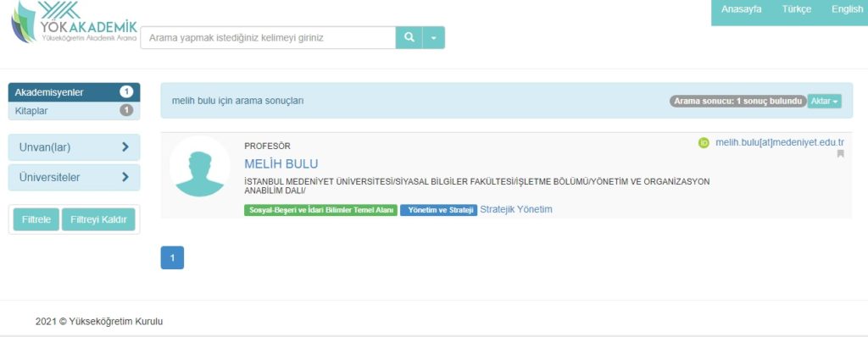Focus the search keyword input field
This screenshot has height=337, width=868.
pos(268,37)
